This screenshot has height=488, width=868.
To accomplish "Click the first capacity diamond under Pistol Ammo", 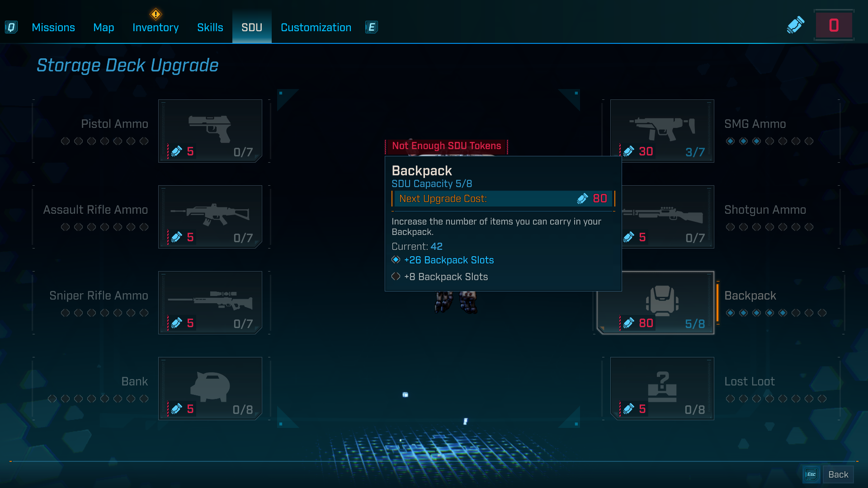I will coord(65,141).
